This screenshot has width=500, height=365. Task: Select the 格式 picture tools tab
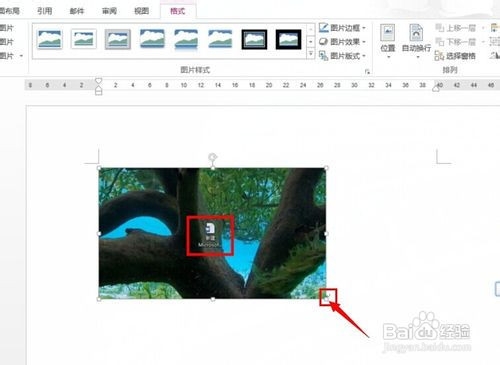[x=178, y=11]
